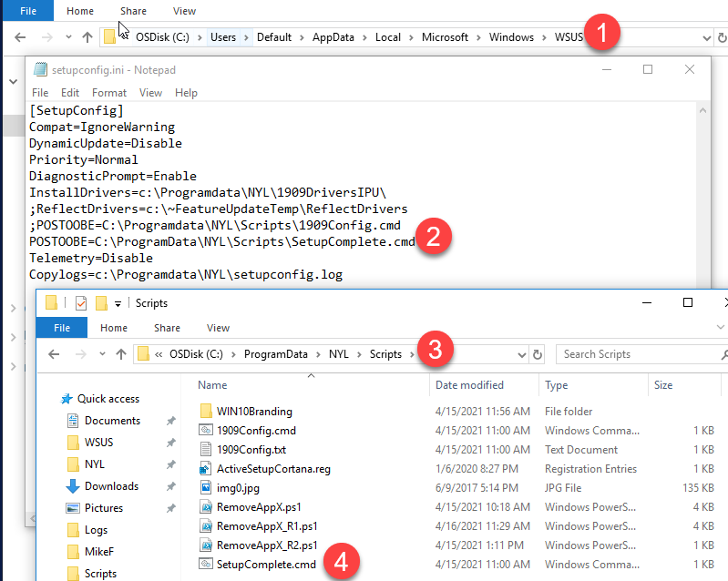Refresh the Scripts folder view
728x581 pixels.
[x=538, y=354]
